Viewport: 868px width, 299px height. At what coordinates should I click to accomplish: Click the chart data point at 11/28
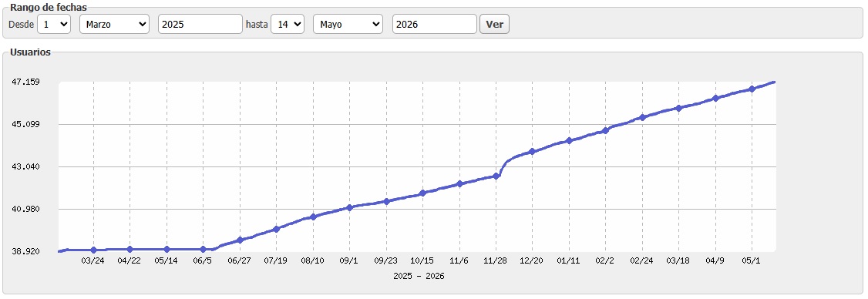[496, 176]
